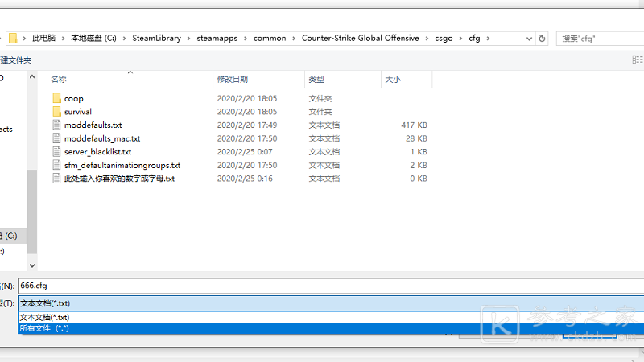Click the survival folder icon
This screenshot has width=644, height=362.
56,112
